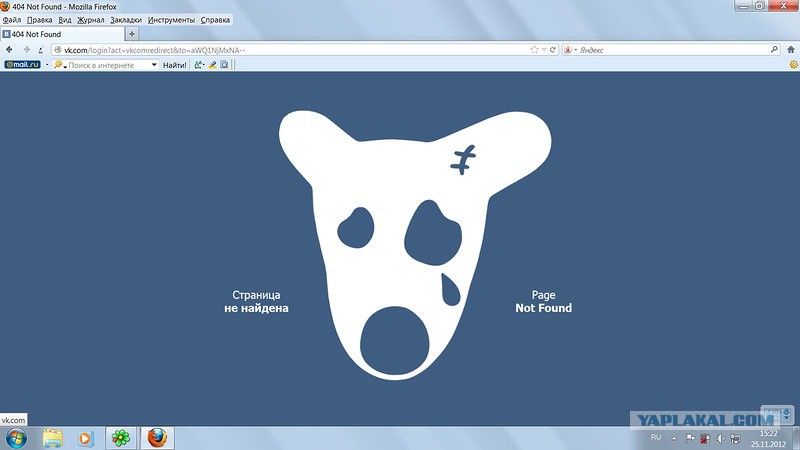Open the Action Center flag icon

tap(690, 438)
